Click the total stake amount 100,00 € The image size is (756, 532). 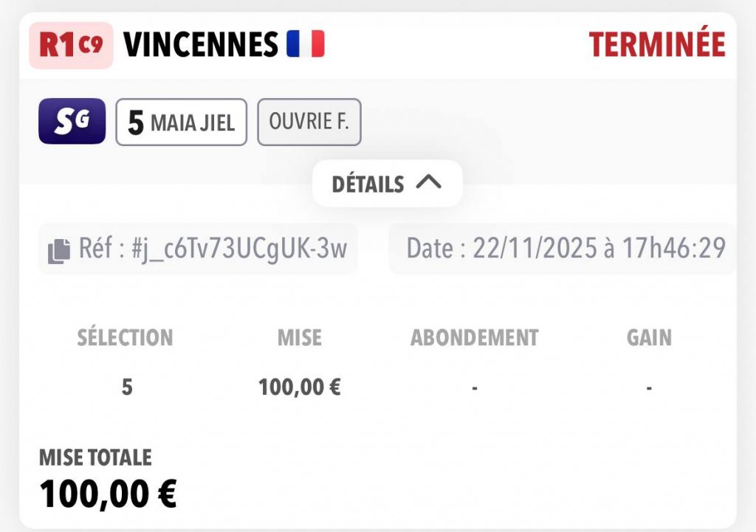(x=108, y=494)
